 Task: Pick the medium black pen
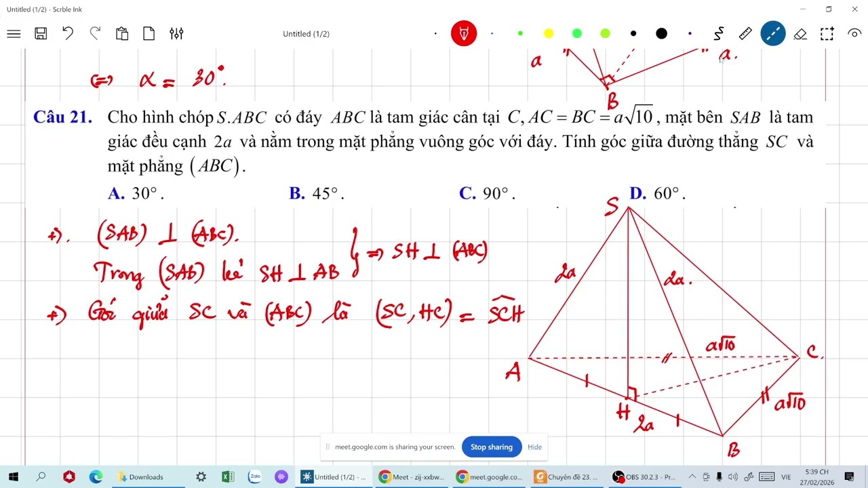click(x=633, y=34)
